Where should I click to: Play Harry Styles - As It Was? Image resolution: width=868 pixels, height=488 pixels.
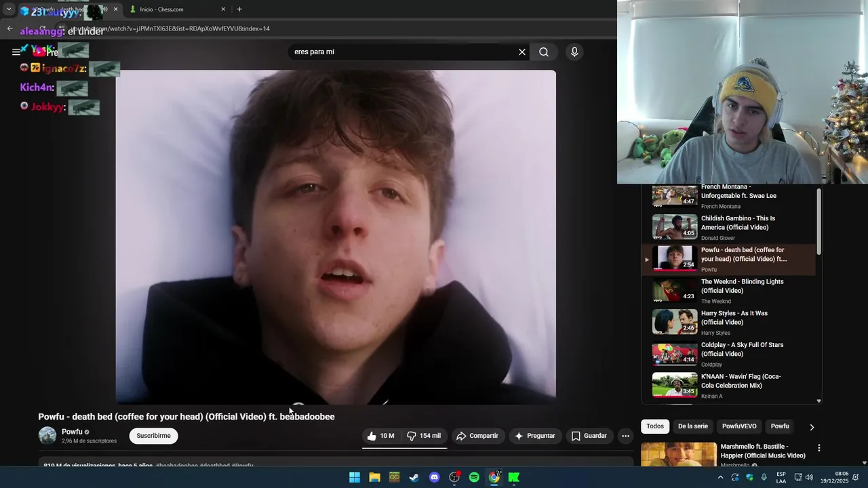coord(729,323)
